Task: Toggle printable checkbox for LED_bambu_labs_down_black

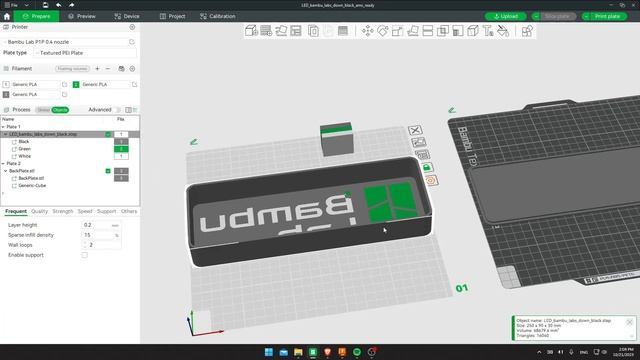Action: point(108,134)
